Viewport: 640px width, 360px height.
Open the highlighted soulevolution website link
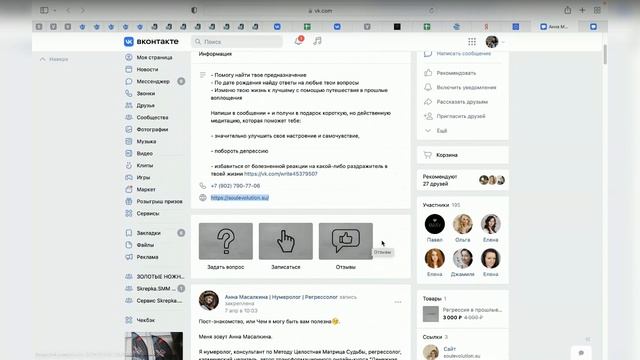(x=240, y=198)
